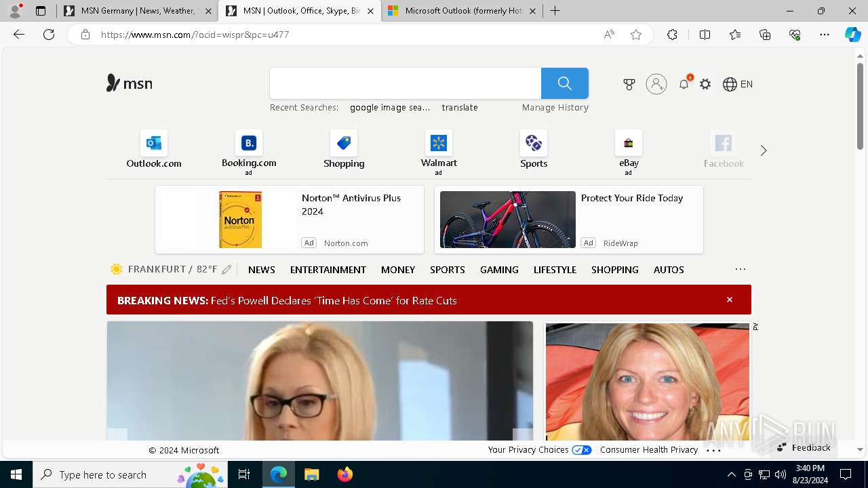This screenshot has width=868, height=488.
Task: Open File Explorer from taskbar
Action: click(311, 474)
